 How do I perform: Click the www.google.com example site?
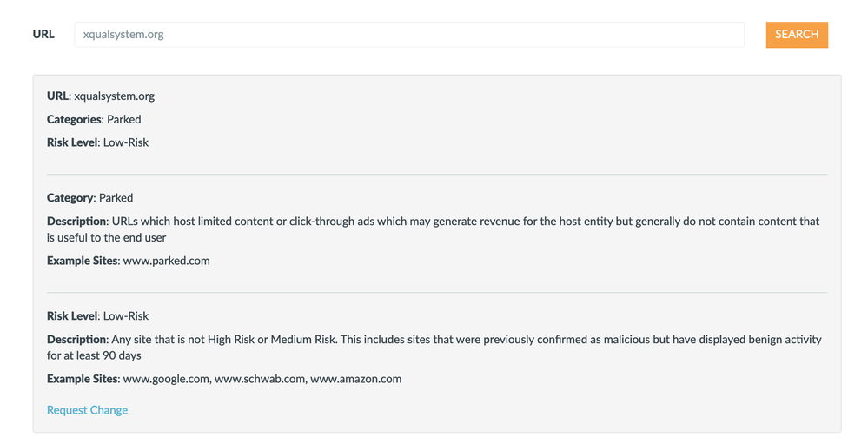point(165,379)
